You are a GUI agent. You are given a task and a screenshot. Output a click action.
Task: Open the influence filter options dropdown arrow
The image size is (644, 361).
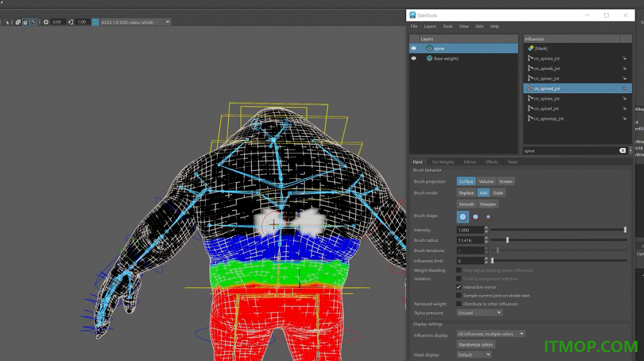coord(631,151)
